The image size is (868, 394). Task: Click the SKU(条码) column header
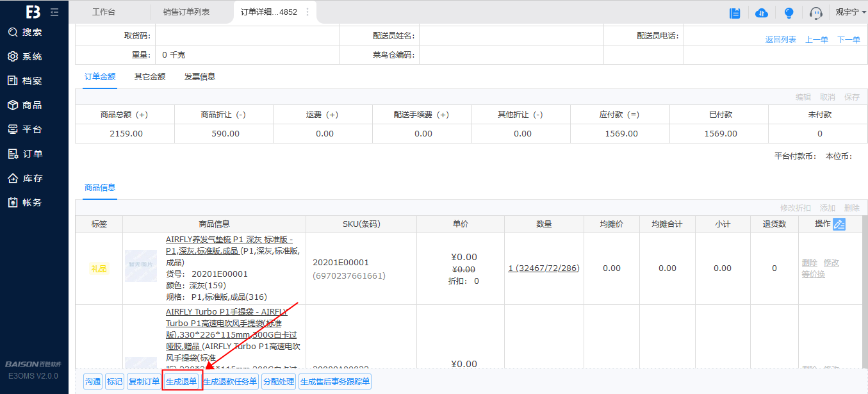361,224
